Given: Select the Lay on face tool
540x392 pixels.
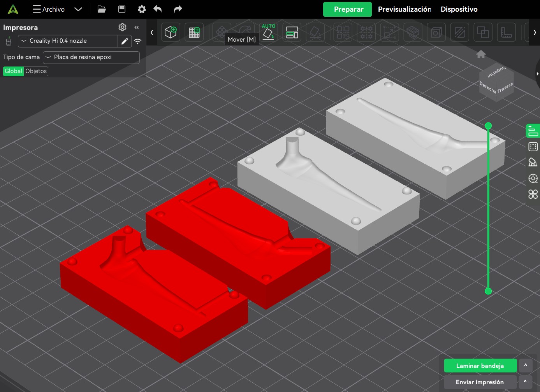Looking at the screenshot, I should tap(315, 32).
